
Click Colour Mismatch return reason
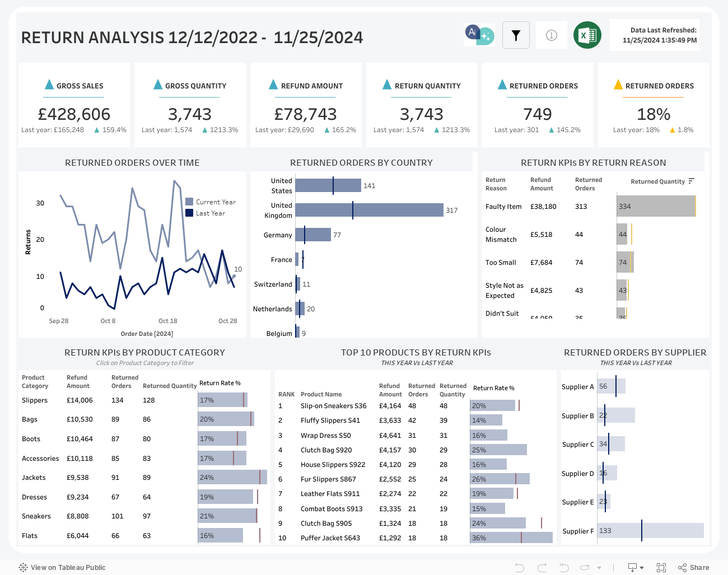click(x=501, y=235)
